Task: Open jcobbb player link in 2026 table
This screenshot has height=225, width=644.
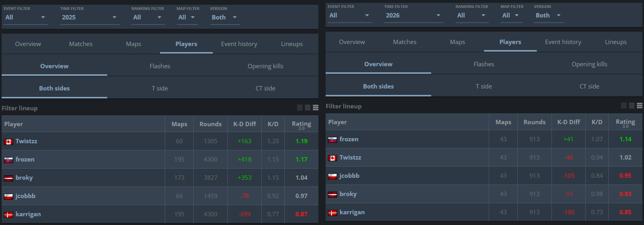Action: tap(349, 176)
